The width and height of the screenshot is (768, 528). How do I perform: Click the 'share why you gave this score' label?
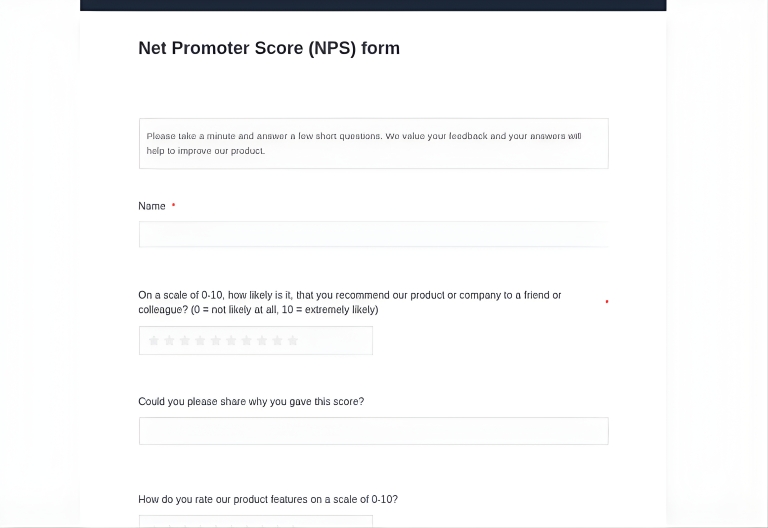coord(251,402)
